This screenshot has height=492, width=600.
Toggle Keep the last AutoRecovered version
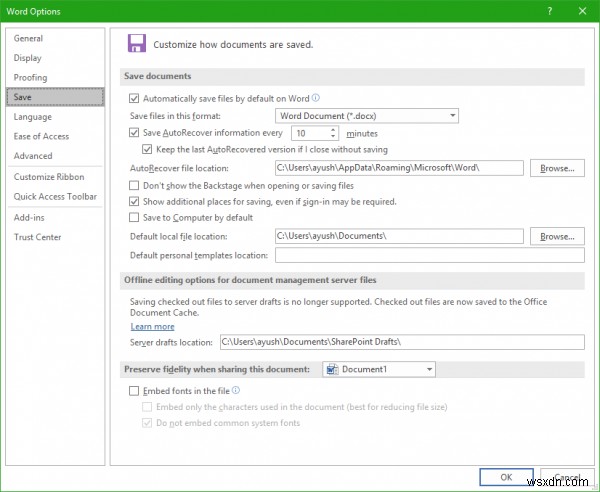click(147, 149)
